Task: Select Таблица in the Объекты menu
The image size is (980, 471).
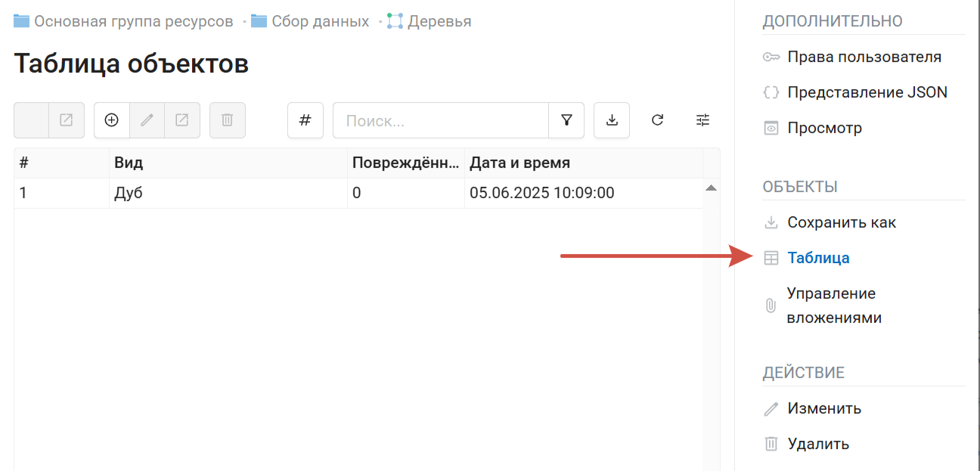Action: 818,258
